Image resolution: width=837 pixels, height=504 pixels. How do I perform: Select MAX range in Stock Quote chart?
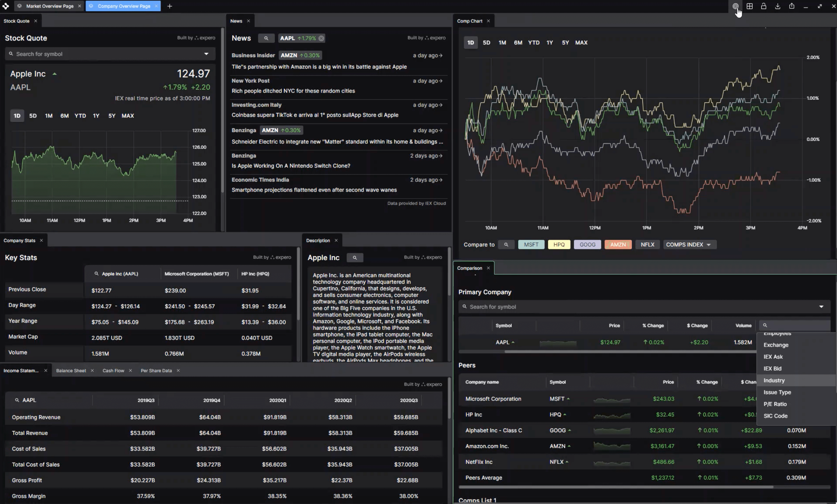[x=128, y=116]
